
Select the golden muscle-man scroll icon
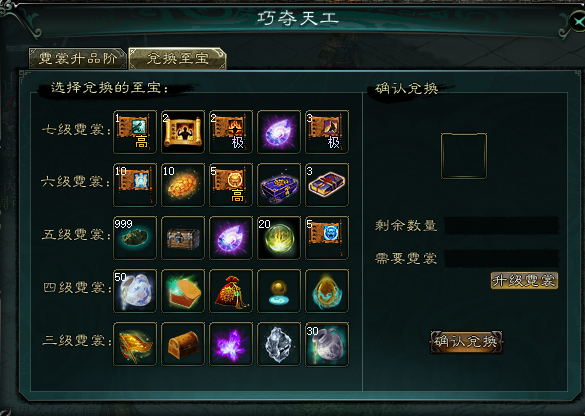click(183, 132)
